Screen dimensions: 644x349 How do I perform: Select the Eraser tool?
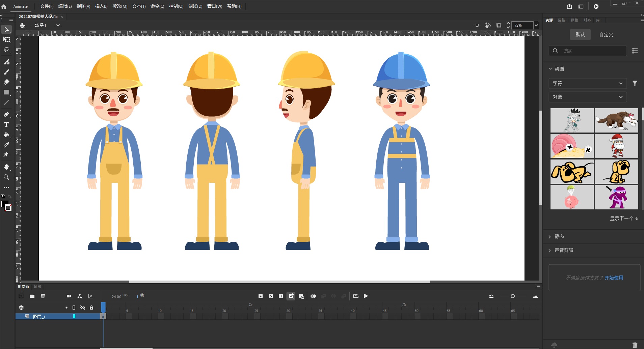pos(6,82)
